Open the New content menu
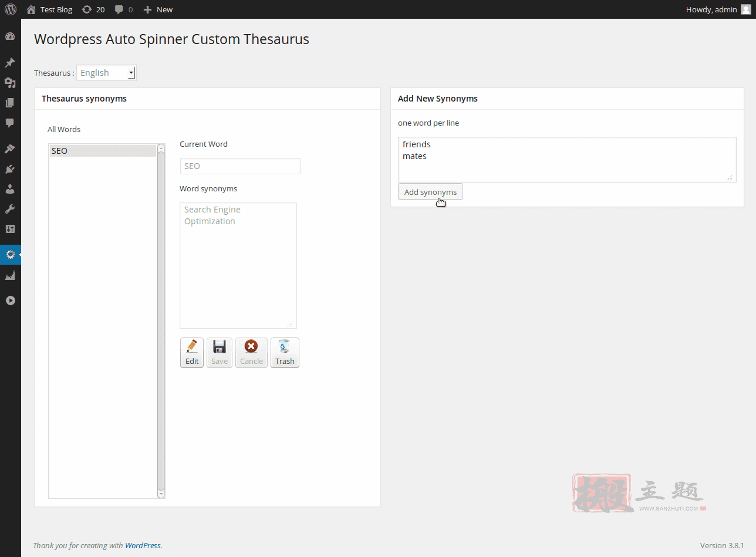 coord(158,9)
